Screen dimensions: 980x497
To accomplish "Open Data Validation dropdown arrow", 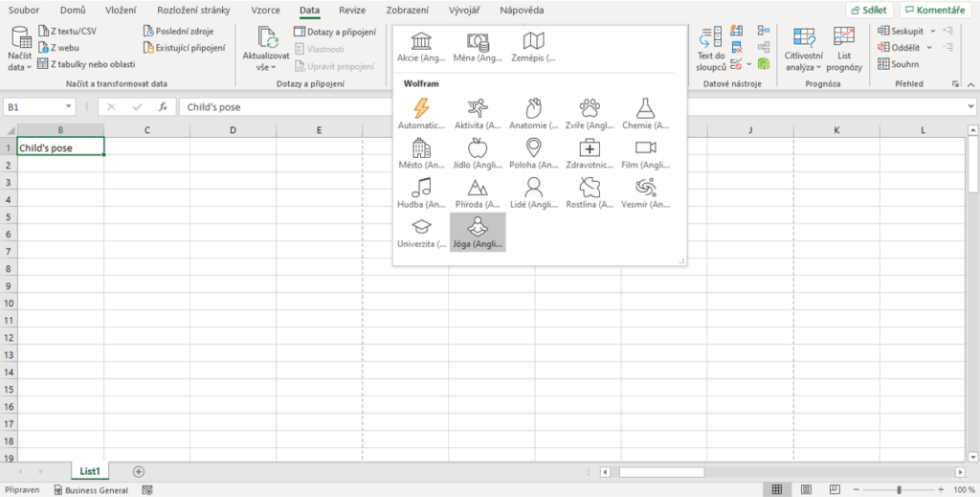I will click(748, 64).
